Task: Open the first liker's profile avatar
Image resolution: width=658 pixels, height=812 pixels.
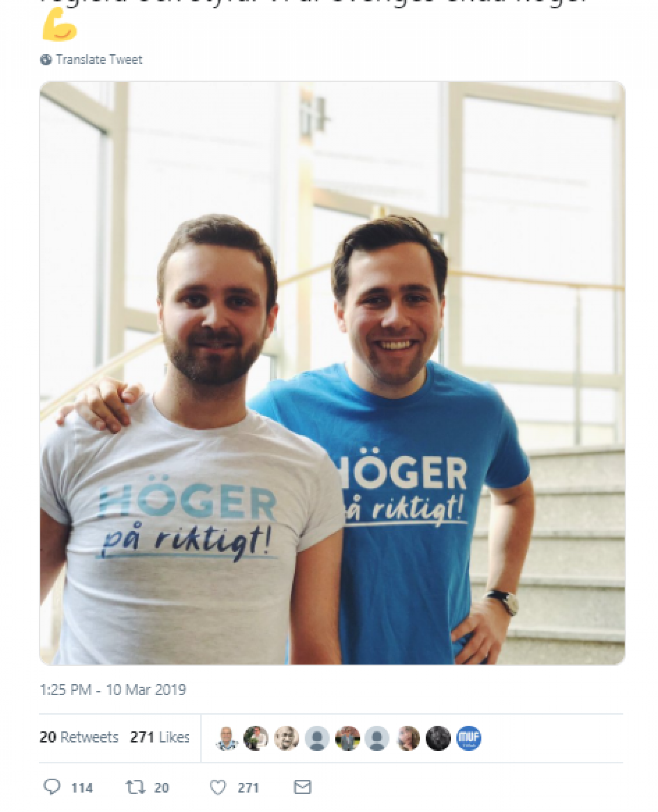Action: click(x=227, y=738)
